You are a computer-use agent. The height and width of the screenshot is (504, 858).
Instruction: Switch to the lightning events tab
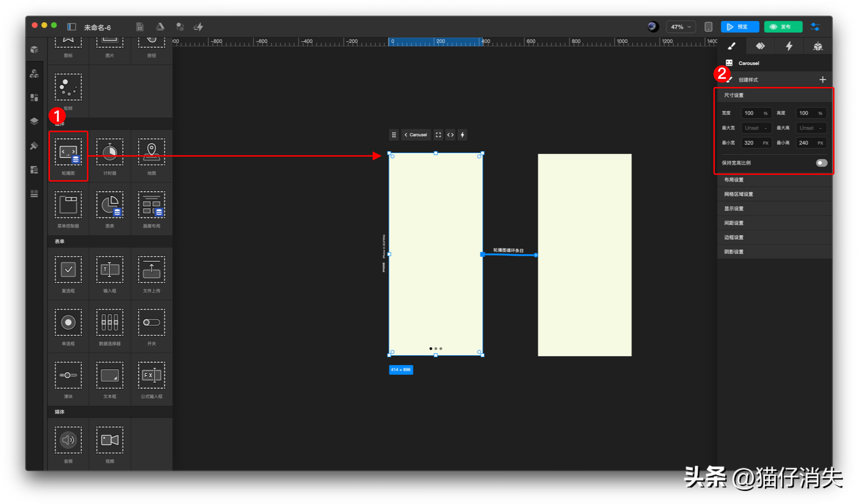tap(789, 46)
